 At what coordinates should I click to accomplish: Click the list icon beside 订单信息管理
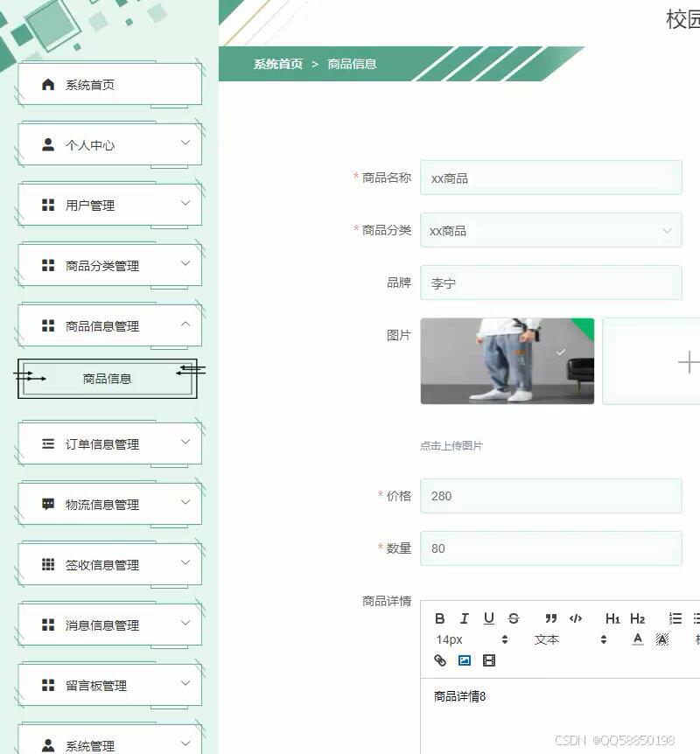tap(48, 443)
